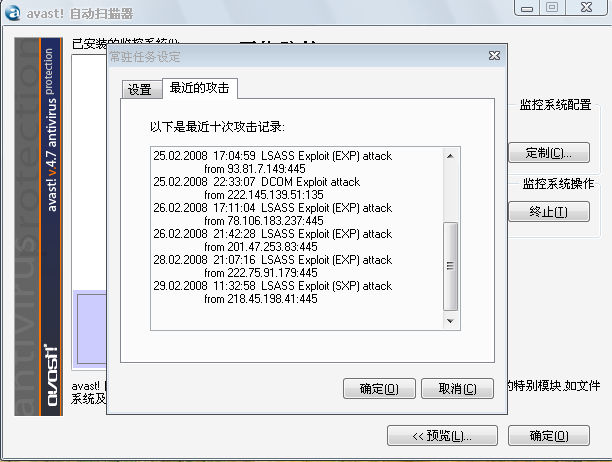Click the << 预览(L)... button
Screen dimensions: 612x462
pos(442,435)
